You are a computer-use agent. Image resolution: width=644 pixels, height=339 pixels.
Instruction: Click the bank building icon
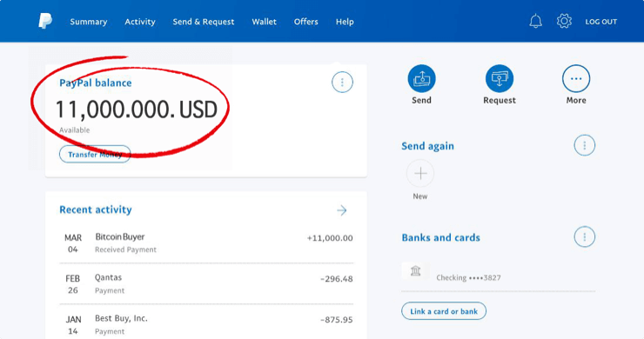415,271
